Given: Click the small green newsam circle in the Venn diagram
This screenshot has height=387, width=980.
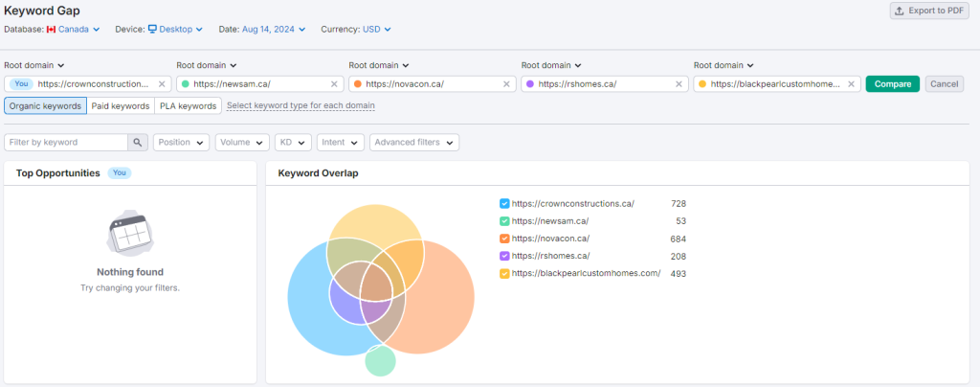Looking at the screenshot, I should (x=380, y=363).
